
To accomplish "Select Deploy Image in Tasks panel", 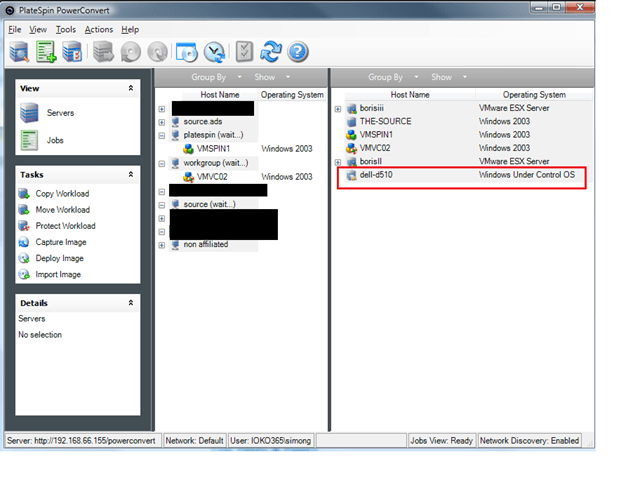I will tap(59, 258).
